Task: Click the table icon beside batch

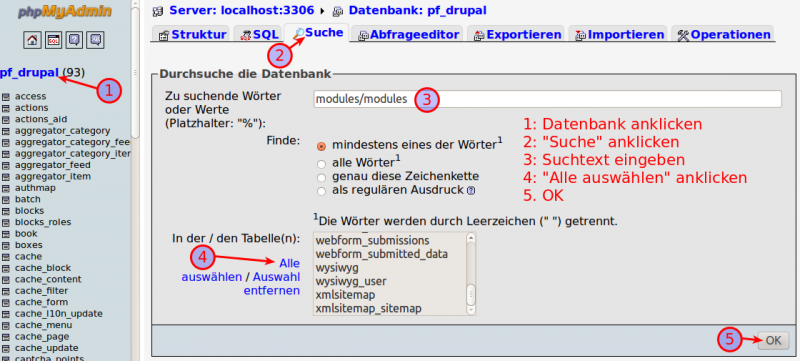Action: (6, 199)
